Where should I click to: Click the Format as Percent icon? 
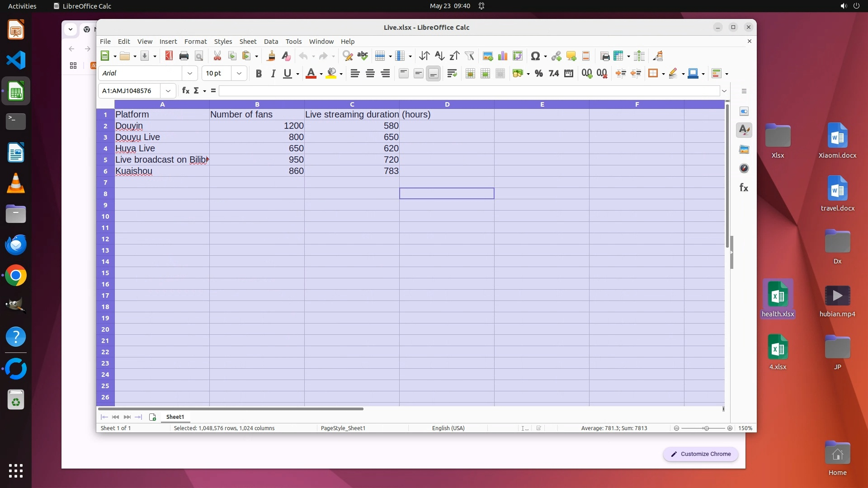click(x=538, y=74)
